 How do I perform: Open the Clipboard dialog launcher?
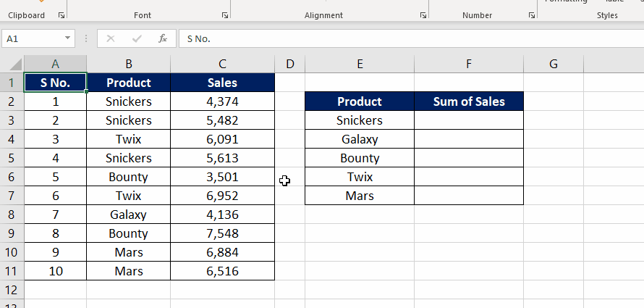tap(62, 15)
